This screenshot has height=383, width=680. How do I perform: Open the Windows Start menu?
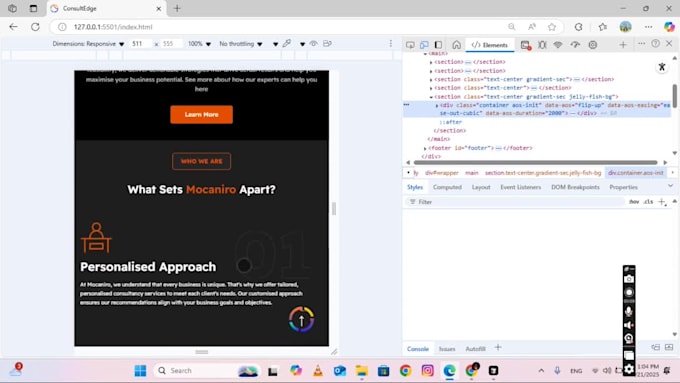[140, 371]
